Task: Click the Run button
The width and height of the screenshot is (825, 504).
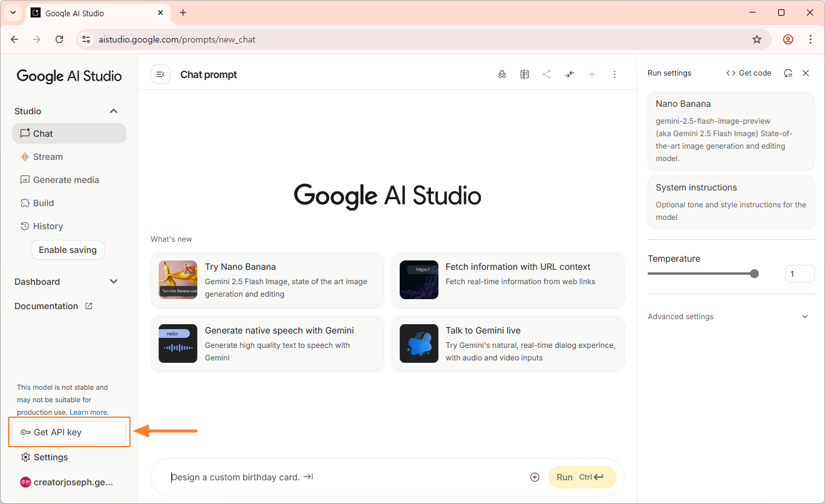Action: click(x=582, y=477)
